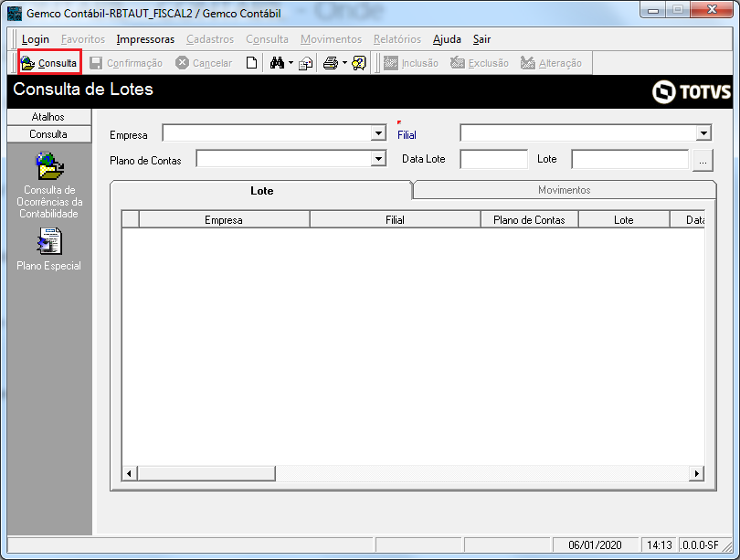Click the icon right of binoculars arrow
Screen dimensions: 740x560
pyautogui.click(x=306, y=63)
